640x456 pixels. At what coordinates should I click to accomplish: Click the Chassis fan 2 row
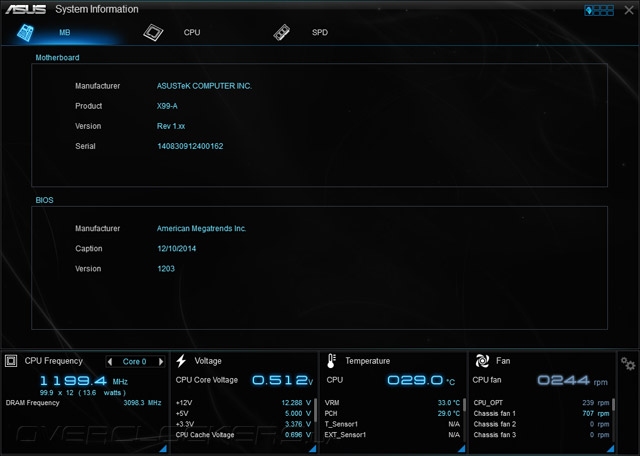541,424
